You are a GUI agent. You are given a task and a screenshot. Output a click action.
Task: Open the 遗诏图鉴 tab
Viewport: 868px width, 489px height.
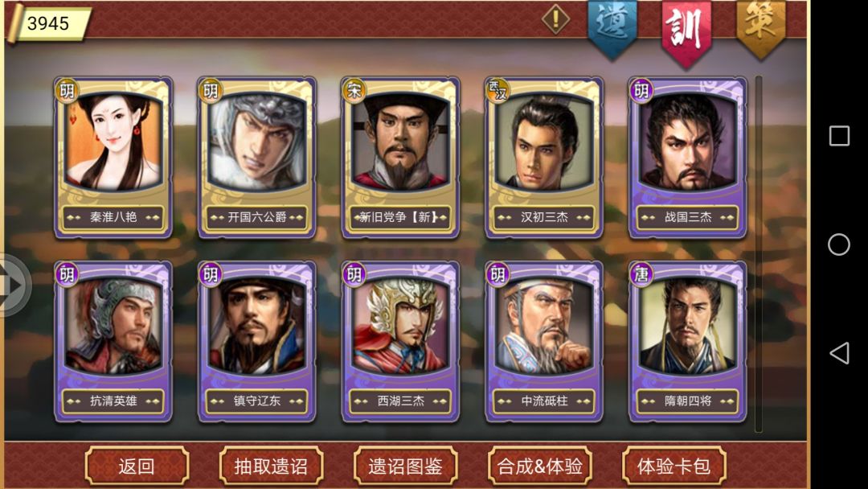pos(405,466)
